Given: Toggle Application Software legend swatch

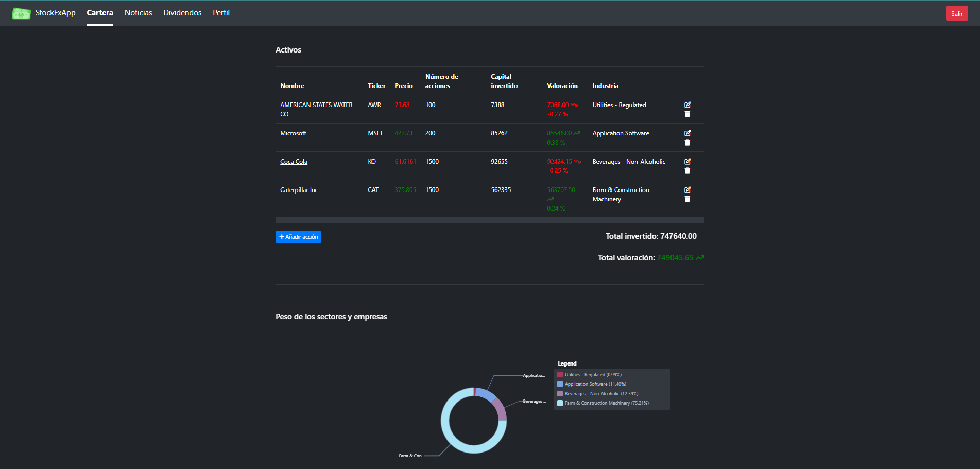Looking at the screenshot, I should click(x=560, y=384).
